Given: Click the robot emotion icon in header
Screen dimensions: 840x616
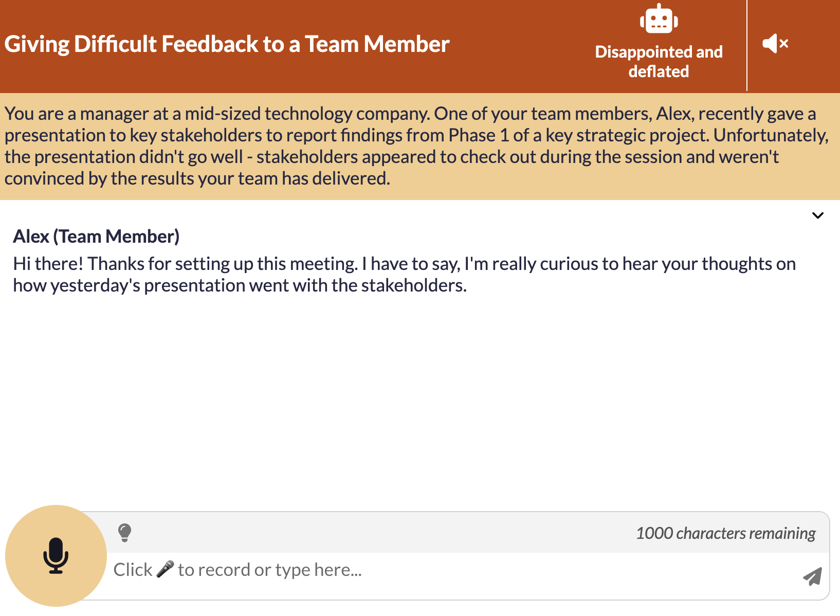Looking at the screenshot, I should click(659, 20).
